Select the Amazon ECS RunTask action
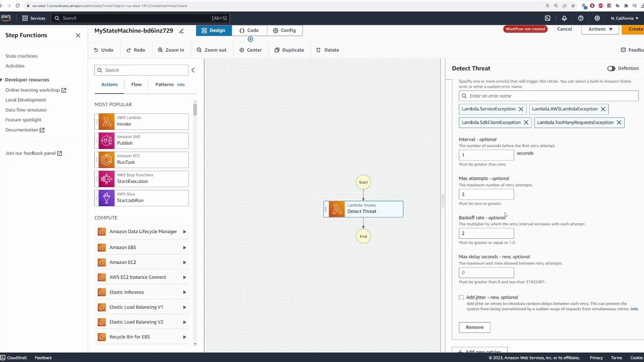 tap(142, 160)
